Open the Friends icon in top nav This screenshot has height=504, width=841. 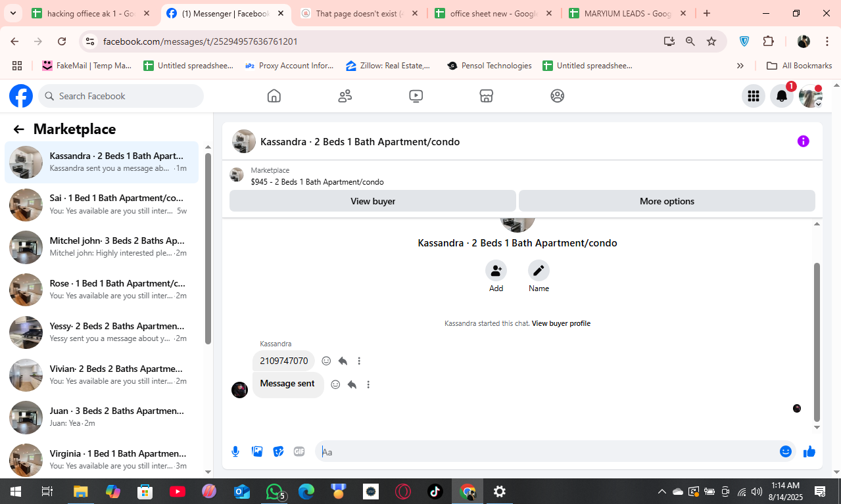point(345,96)
